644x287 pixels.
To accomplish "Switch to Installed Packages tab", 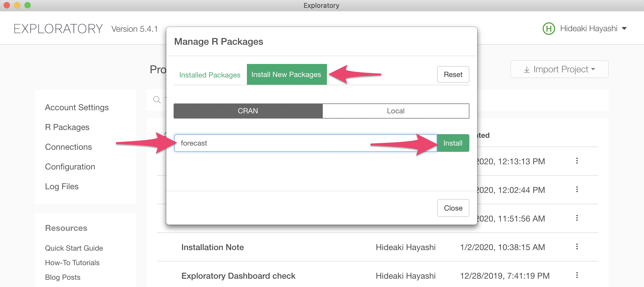I will coord(210,75).
